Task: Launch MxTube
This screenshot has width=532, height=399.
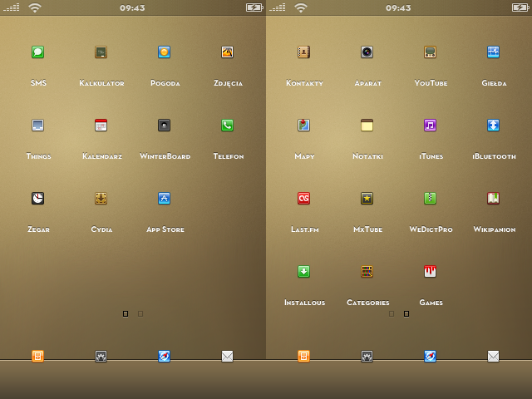Action: tap(367, 199)
